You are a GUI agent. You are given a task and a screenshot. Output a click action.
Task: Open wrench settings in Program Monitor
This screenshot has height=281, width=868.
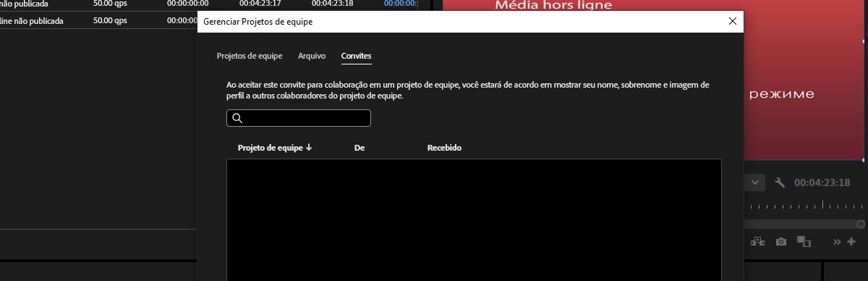(780, 183)
